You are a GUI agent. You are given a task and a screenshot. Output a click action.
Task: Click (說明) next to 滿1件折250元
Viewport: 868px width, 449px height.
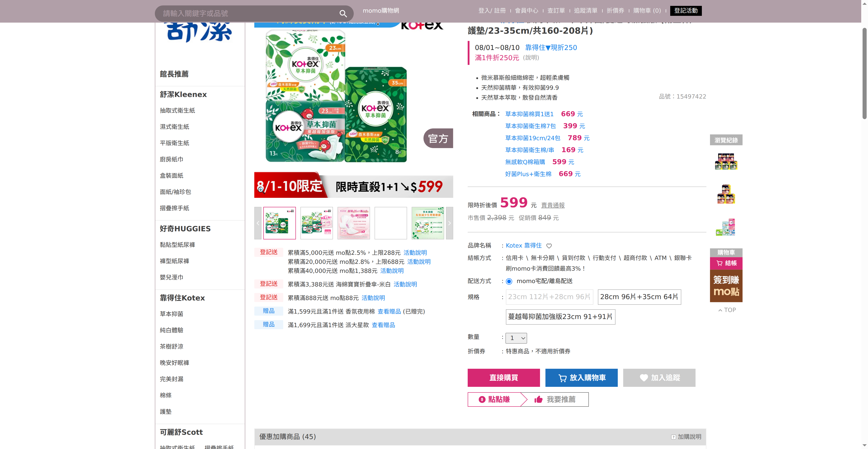click(531, 58)
